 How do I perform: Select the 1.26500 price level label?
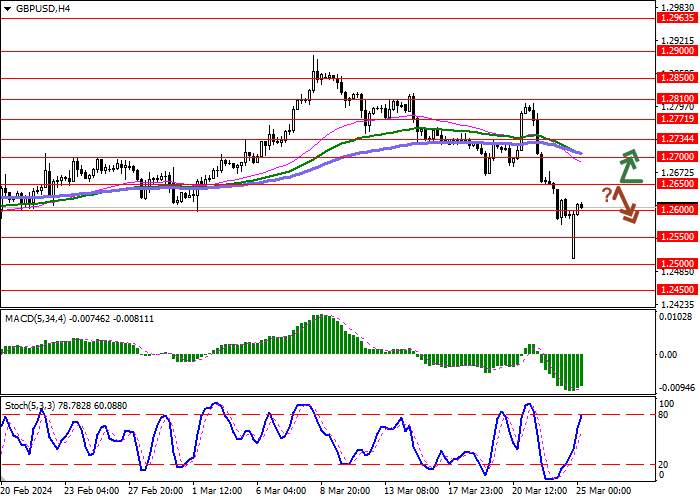click(678, 184)
